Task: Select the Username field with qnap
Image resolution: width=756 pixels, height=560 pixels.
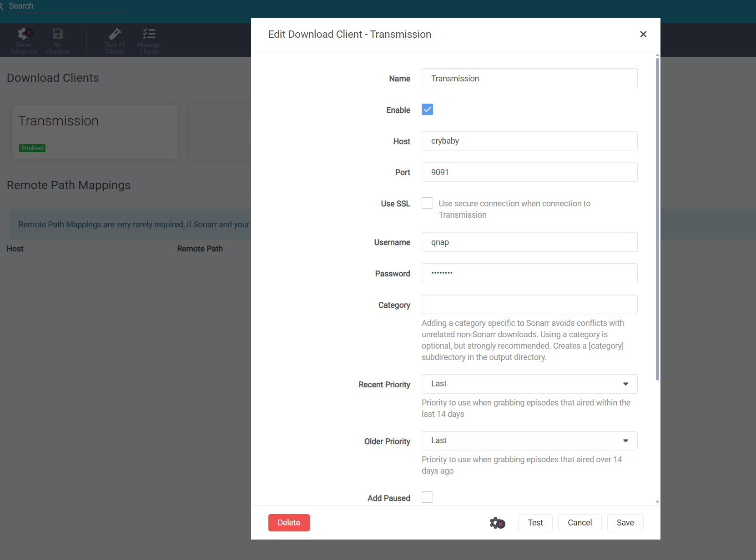Action: coord(529,242)
